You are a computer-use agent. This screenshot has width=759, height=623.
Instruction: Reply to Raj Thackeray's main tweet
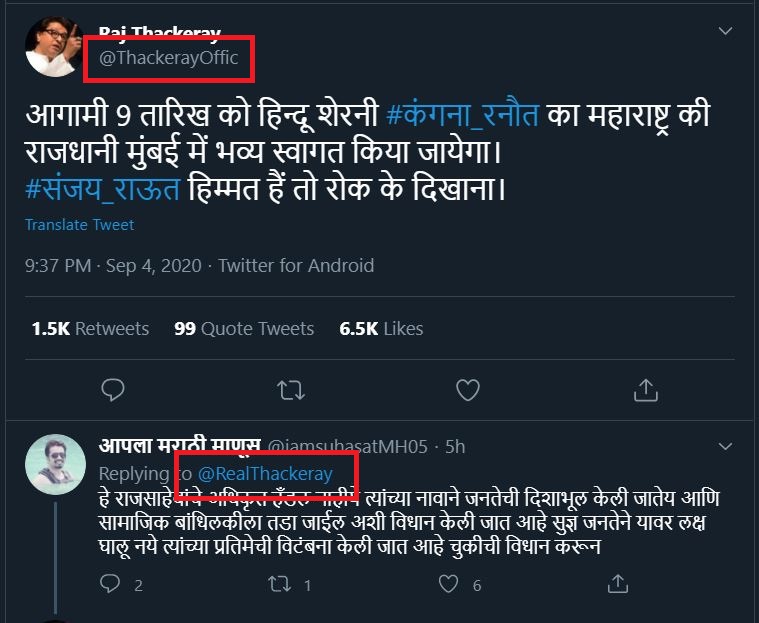point(114,388)
